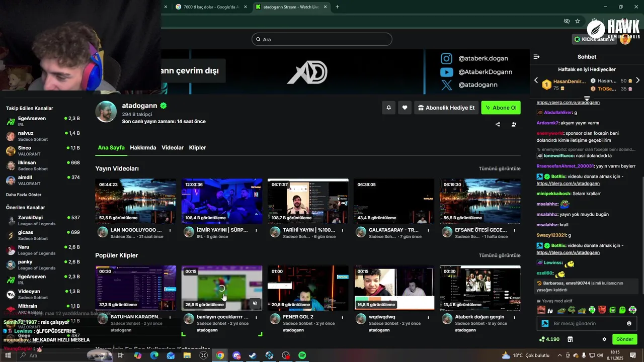
Task: Open the naivuz channel in sidebar
Action: pos(43,136)
